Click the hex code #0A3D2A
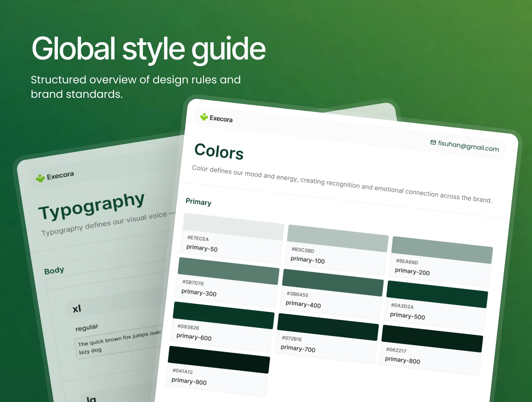532x402 pixels. pos(402,306)
